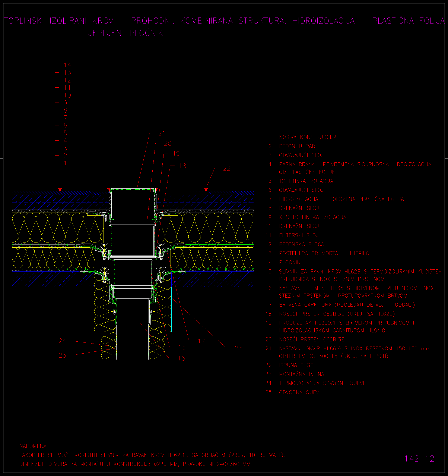Click note line 'TAKODJER SE MOŽE KORISTITI SLIVNIK'

152,455
